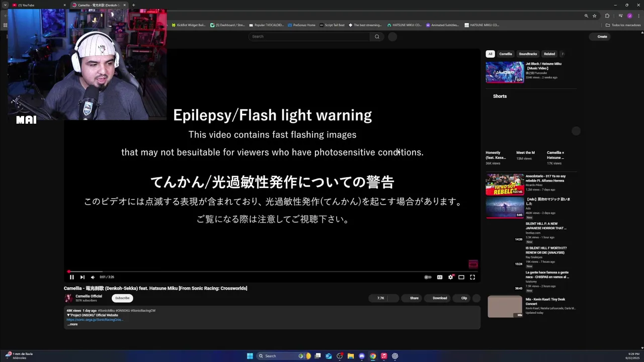Open the Popular VOCALOID bookmark
The height and width of the screenshot is (362, 644).
[267, 25]
